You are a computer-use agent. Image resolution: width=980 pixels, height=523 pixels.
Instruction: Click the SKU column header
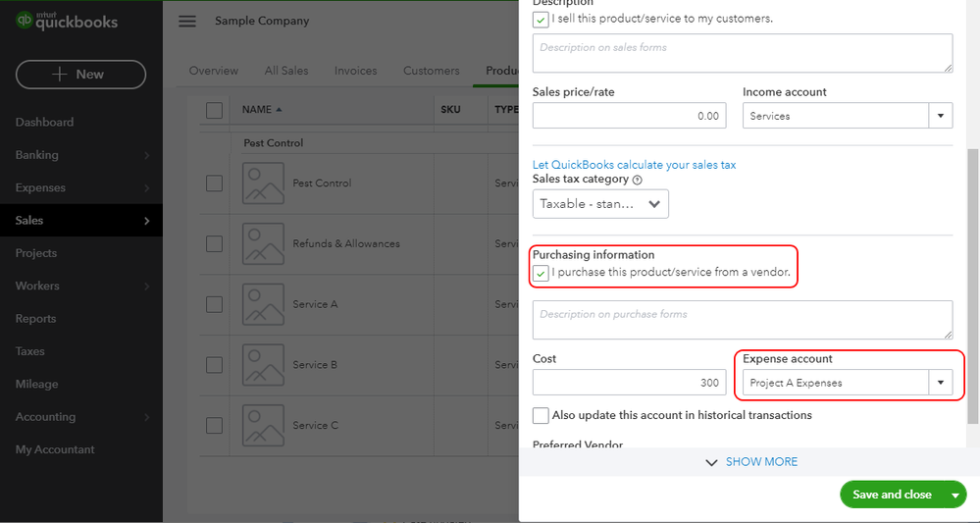(x=450, y=109)
